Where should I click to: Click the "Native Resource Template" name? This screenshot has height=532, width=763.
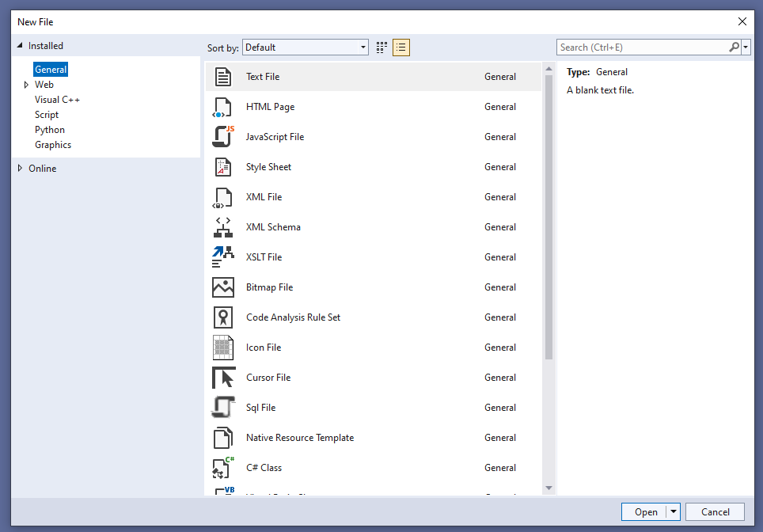[300, 438]
